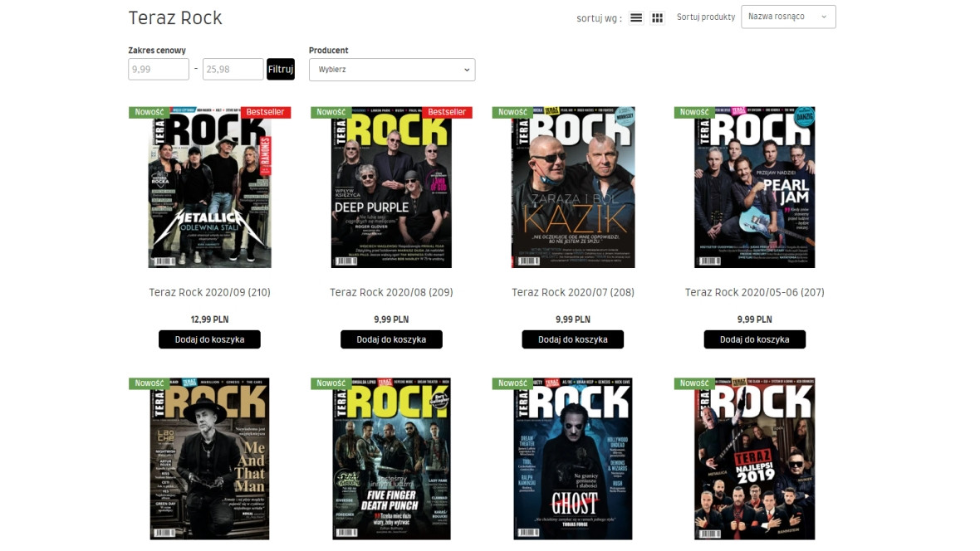This screenshot has height=551, width=980.
Task: Click the minimum price input field
Action: [159, 70]
